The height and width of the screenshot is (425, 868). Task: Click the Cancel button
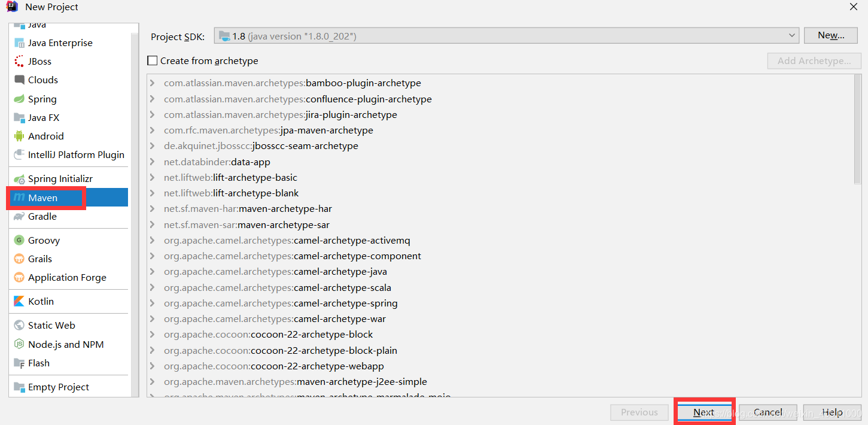768,412
